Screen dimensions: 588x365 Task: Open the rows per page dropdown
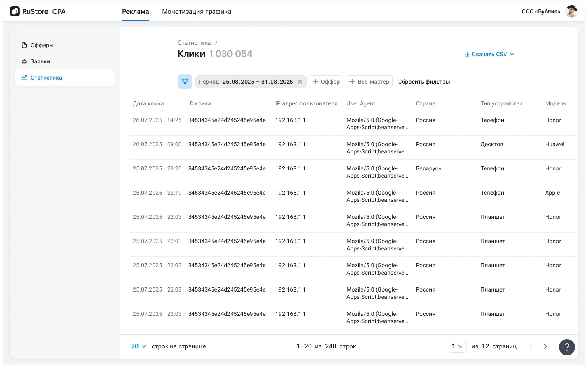[x=139, y=346]
